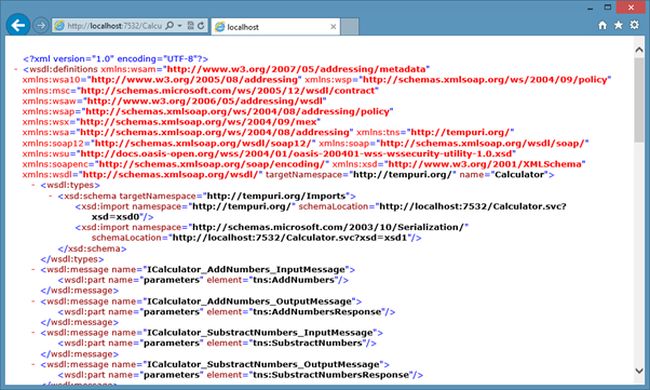Close the localhost tab

pyautogui.click(x=333, y=27)
